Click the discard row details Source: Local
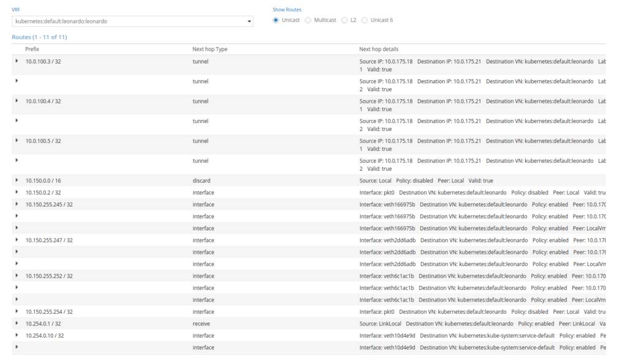 coord(375,180)
